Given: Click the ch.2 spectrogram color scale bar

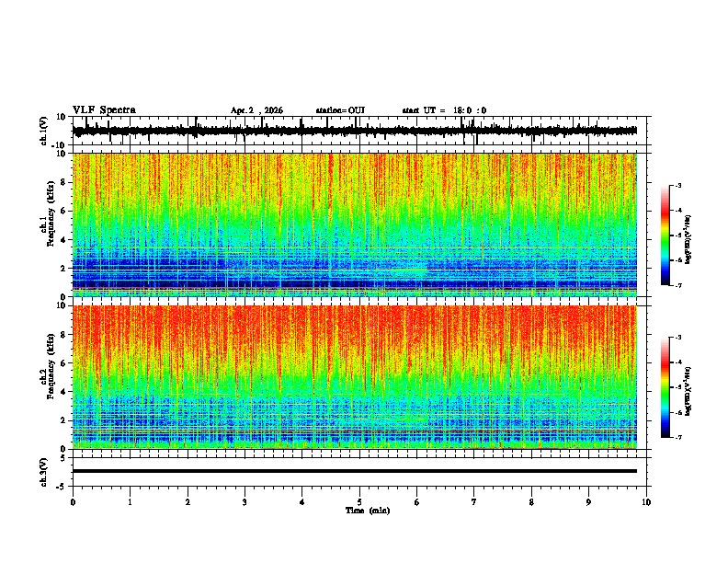Looking at the screenshot, I should point(665,387).
